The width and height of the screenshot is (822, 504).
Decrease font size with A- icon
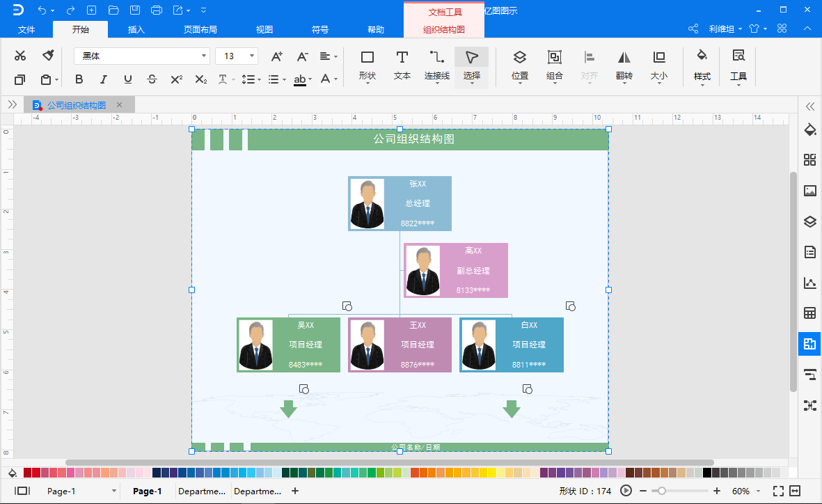pos(303,56)
